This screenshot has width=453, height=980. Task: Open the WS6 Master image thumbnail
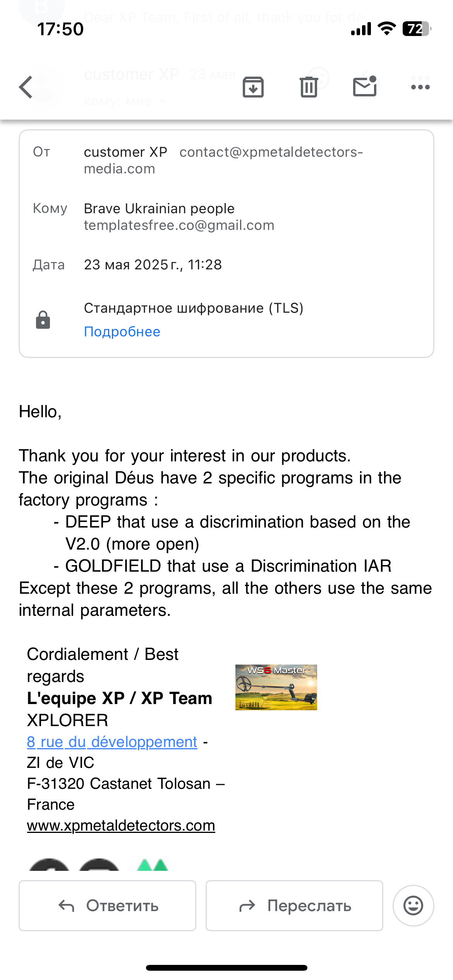click(276, 687)
